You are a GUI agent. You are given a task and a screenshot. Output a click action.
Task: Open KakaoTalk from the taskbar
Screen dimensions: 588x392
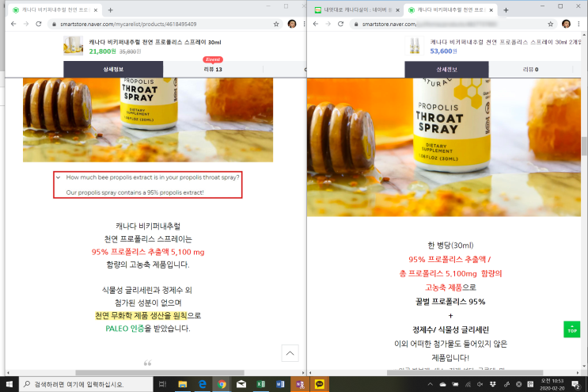point(319,384)
